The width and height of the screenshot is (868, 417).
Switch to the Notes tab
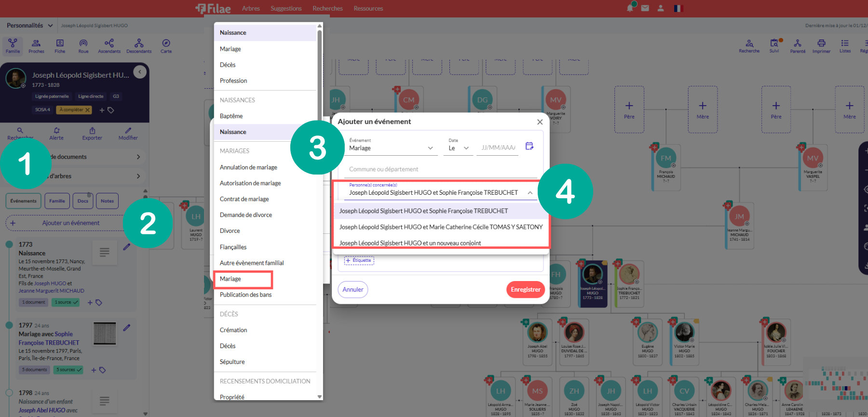point(107,201)
